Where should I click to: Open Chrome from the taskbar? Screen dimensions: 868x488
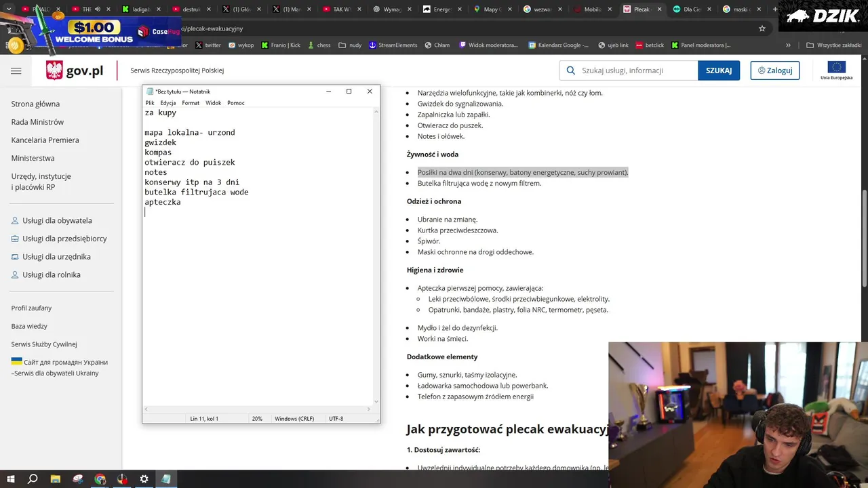[x=100, y=479]
